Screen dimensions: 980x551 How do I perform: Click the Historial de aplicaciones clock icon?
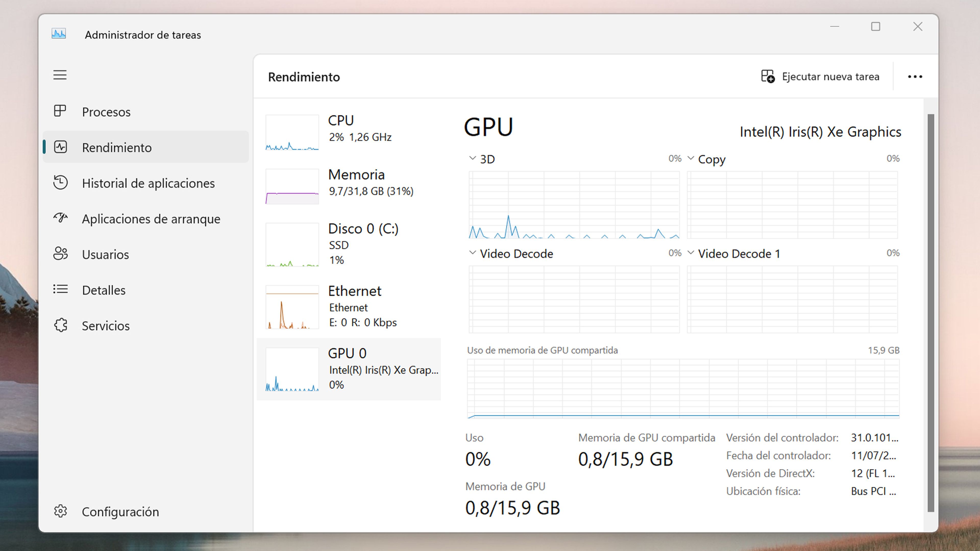tap(60, 183)
